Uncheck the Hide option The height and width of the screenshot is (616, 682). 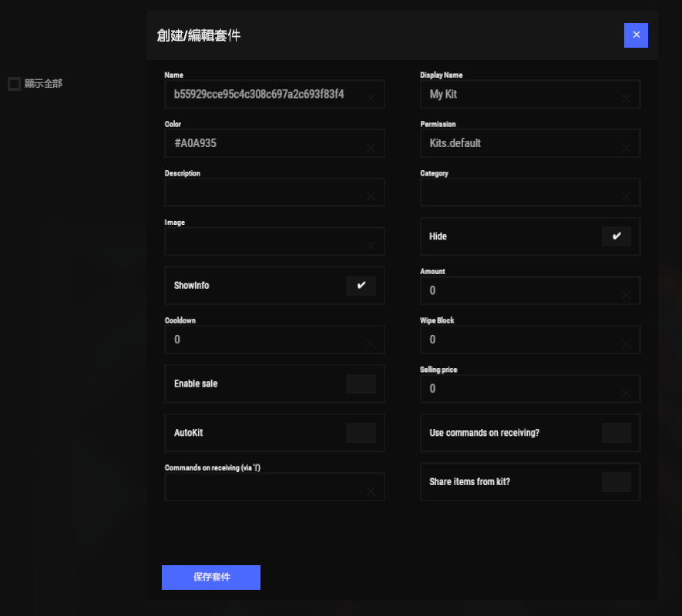[x=616, y=236]
